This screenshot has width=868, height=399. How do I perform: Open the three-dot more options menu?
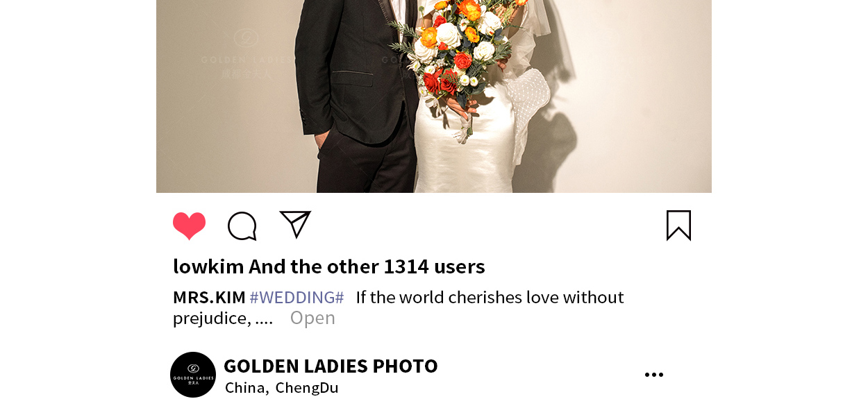tap(654, 375)
